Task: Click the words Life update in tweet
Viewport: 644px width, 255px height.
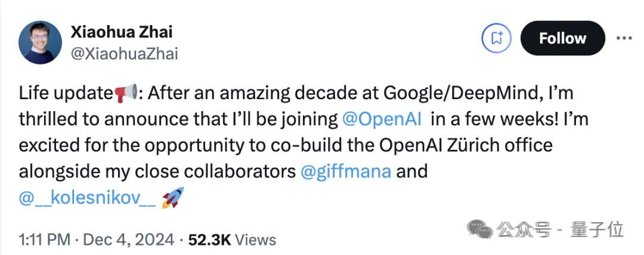Action: point(66,93)
